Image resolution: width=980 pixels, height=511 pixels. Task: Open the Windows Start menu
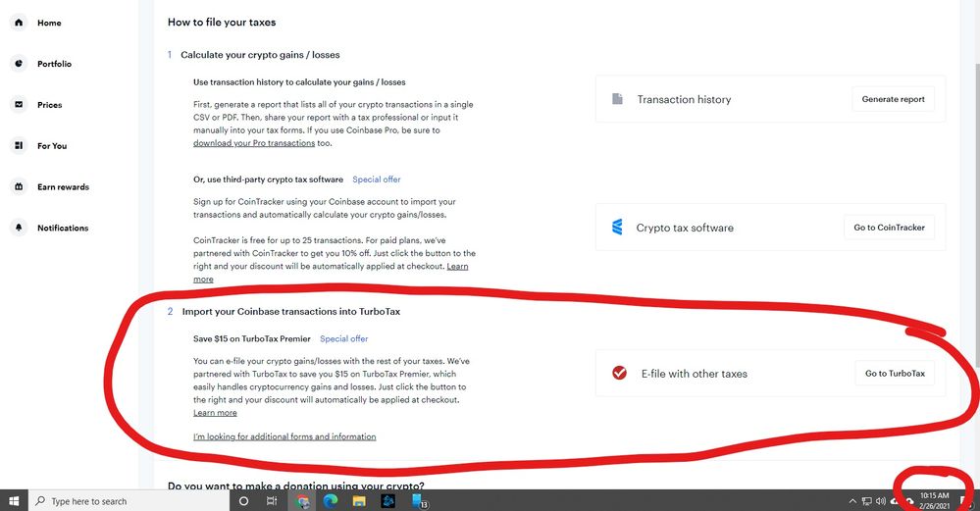[x=14, y=501]
